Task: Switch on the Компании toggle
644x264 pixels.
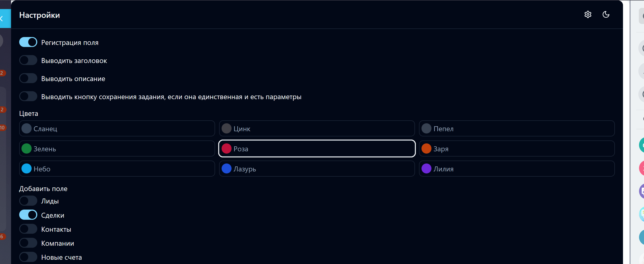Action: (x=28, y=243)
